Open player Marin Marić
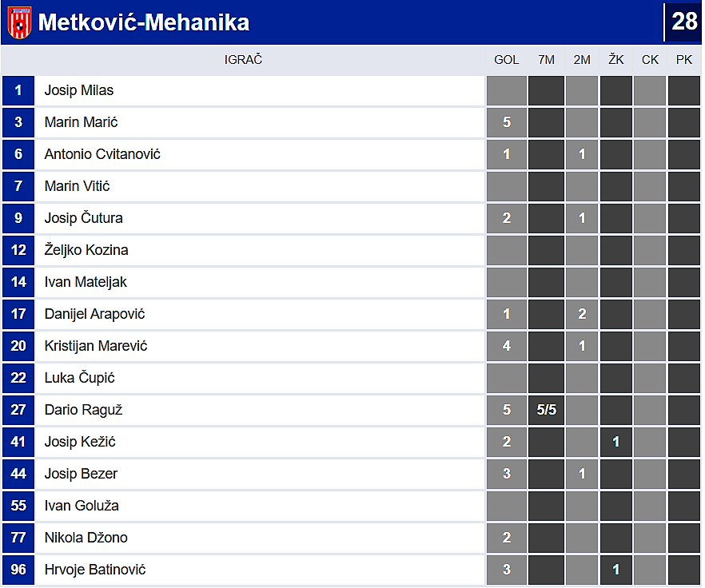Screen dimensions: 705x588 (x=82, y=122)
